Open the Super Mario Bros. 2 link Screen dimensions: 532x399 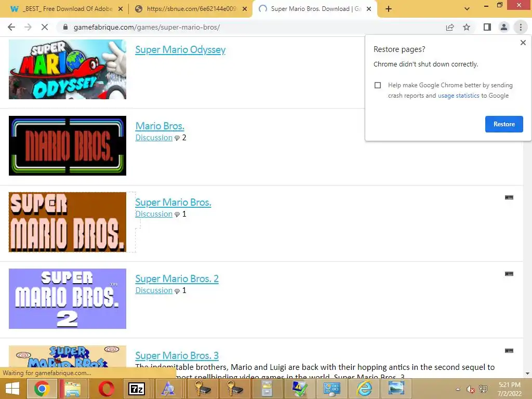click(x=177, y=278)
